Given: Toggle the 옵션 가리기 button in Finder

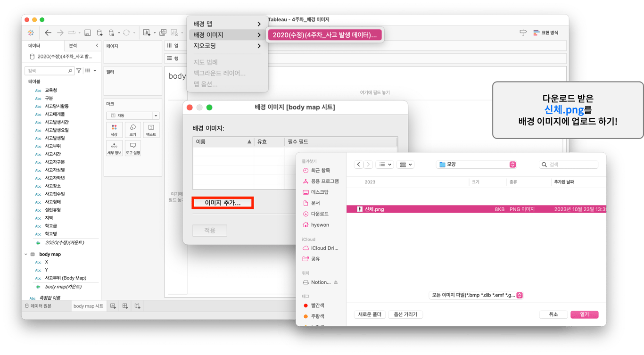Looking at the screenshot, I should pyautogui.click(x=405, y=314).
